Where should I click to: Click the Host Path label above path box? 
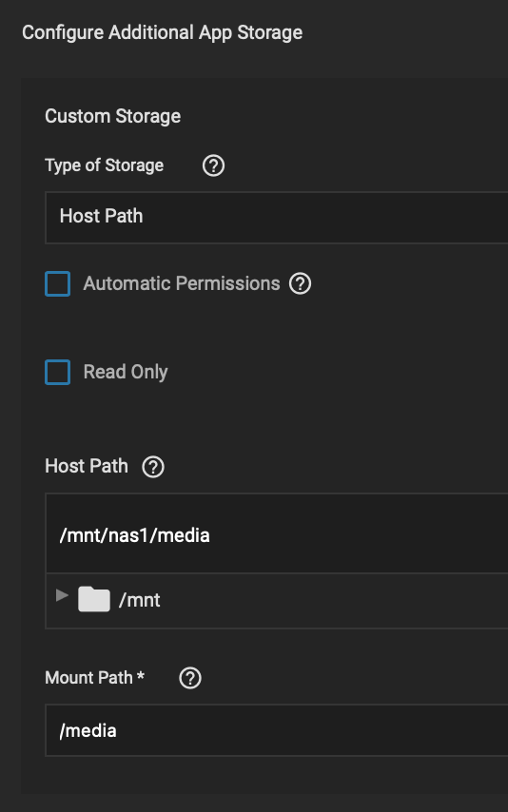pyautogui.click(x=87, y=466)
